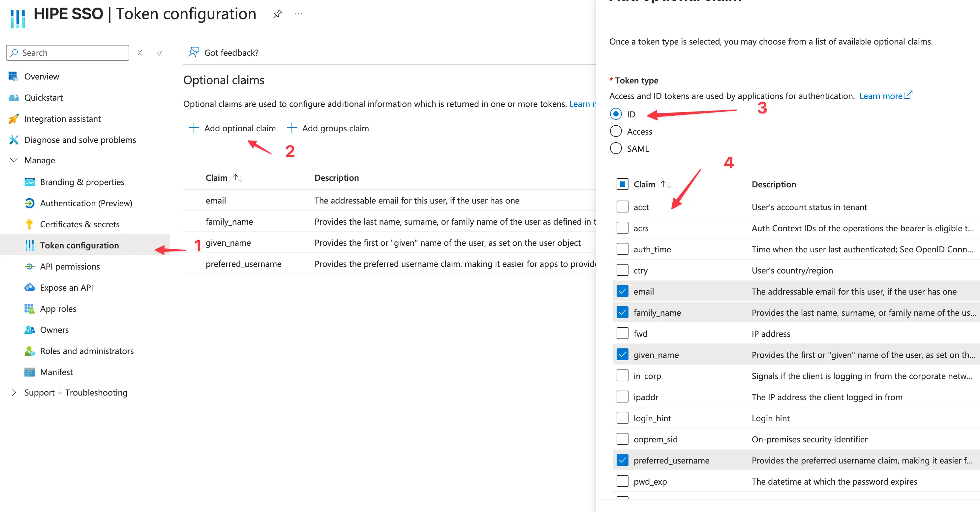
Task: Click inside the sidebar search field
Action: pos(67,52)
